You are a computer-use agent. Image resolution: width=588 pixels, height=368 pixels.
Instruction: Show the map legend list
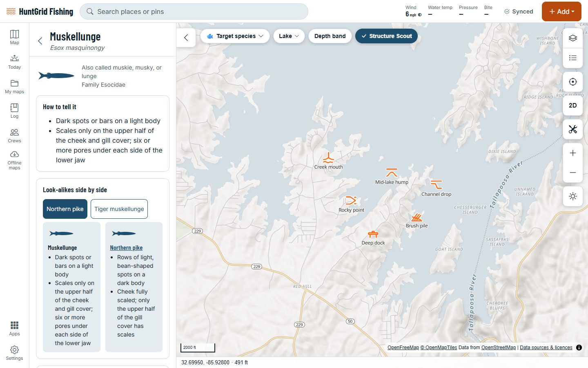573,58
